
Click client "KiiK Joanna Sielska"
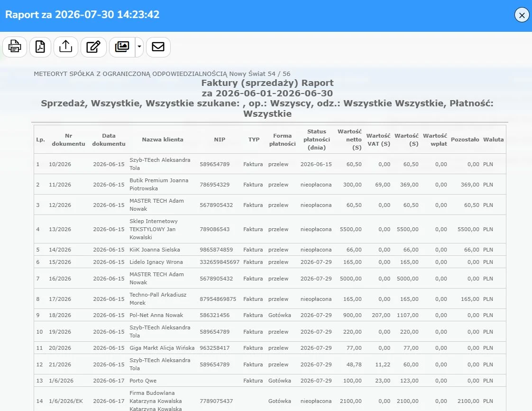155,250
